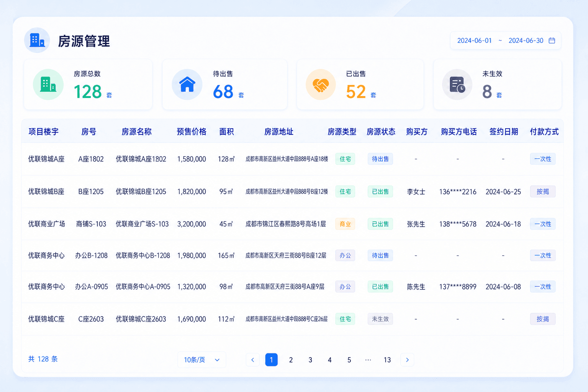Click the document clock icon for 未生效

tap(457, 84)
